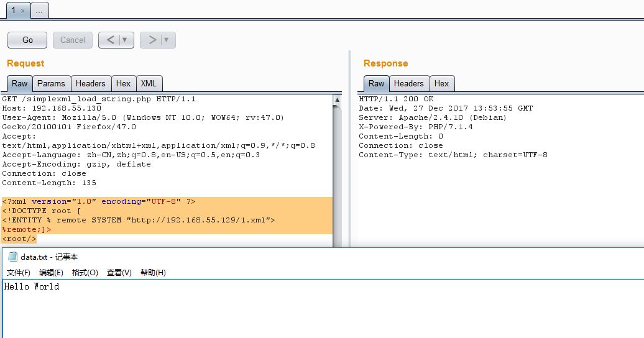
Task: Click the <!ENTITY % remote SYSTEM line
Action: pyautogui.click(x=139, y=220)
